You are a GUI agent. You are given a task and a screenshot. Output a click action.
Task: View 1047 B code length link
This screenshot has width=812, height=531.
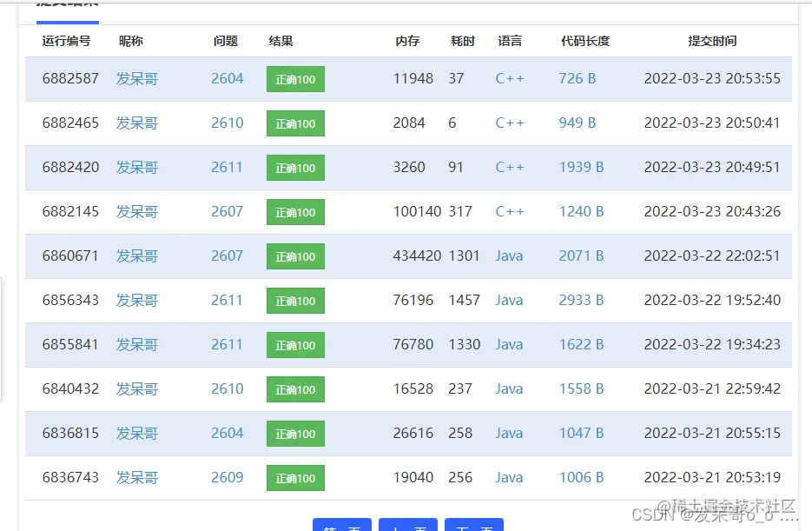tap(581, 433)
